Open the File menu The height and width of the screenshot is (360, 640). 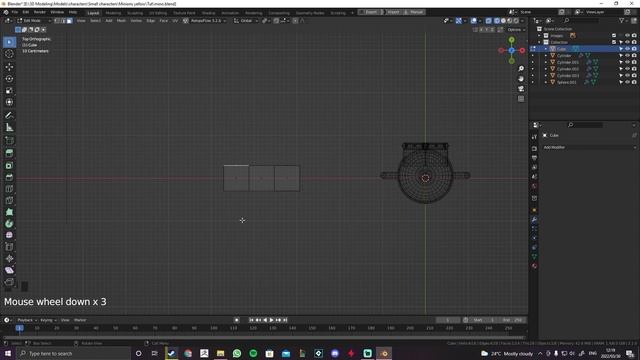pyautogui.click(x=15, y=12)
